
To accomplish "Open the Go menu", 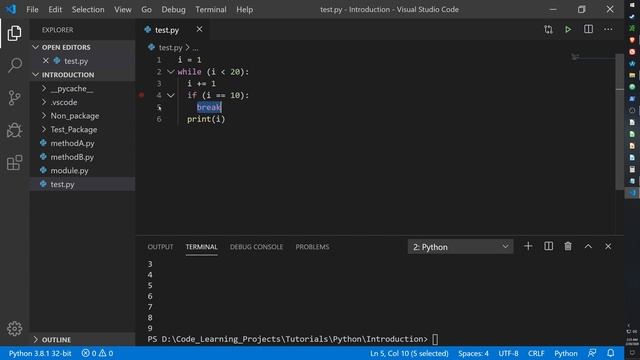I will pos(146,9).
